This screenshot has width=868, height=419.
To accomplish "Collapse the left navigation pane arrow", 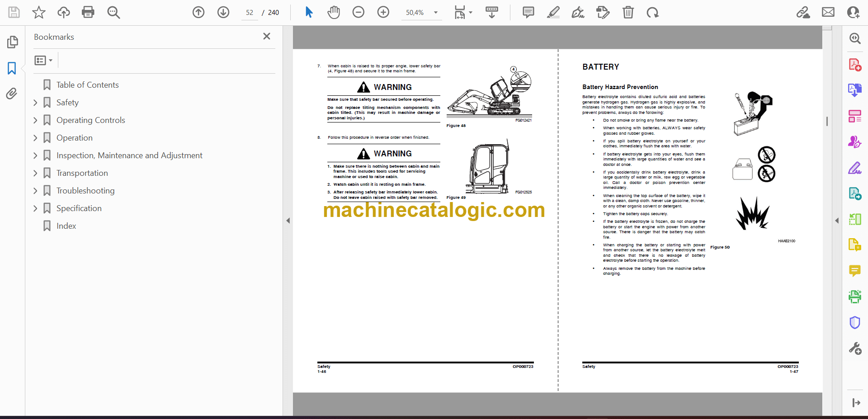I will (x=288, y=221).
